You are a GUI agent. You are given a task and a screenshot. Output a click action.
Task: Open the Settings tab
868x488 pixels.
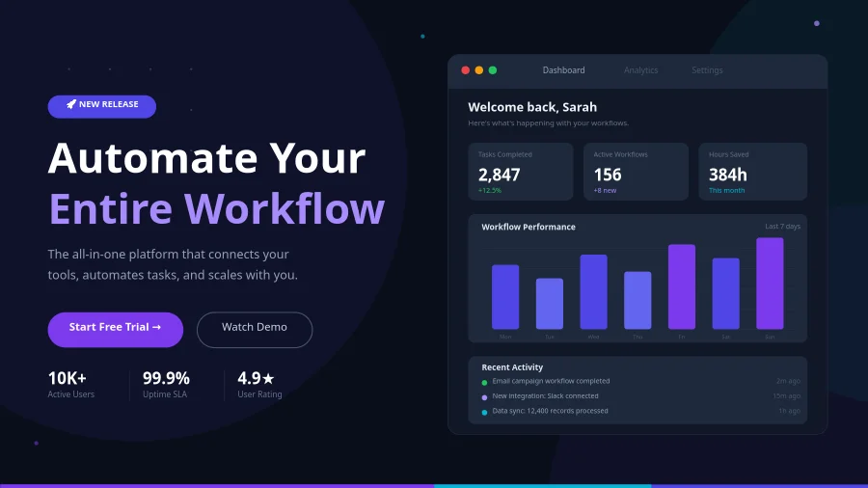click(x=707, y=70)
